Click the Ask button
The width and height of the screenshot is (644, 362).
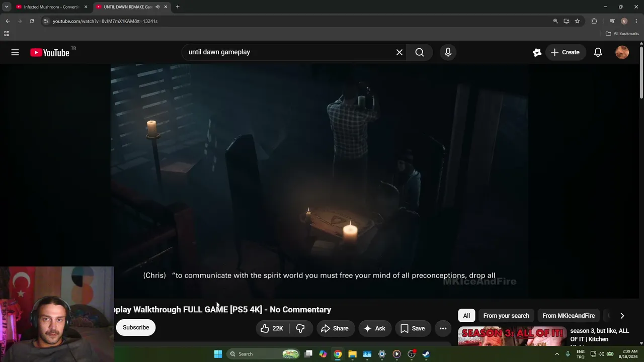(374, 328)
